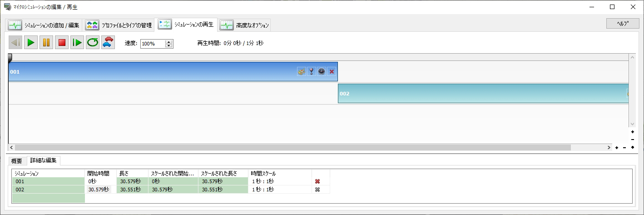Pause the simulation playback
The height and width of the screenshot is (215, 644).
[x=46, y=43]
